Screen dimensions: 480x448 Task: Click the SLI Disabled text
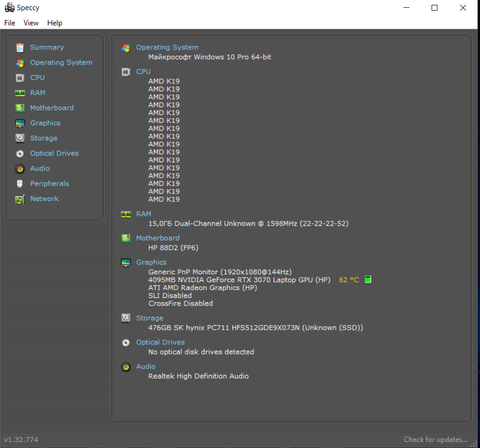tap(170, 296)
